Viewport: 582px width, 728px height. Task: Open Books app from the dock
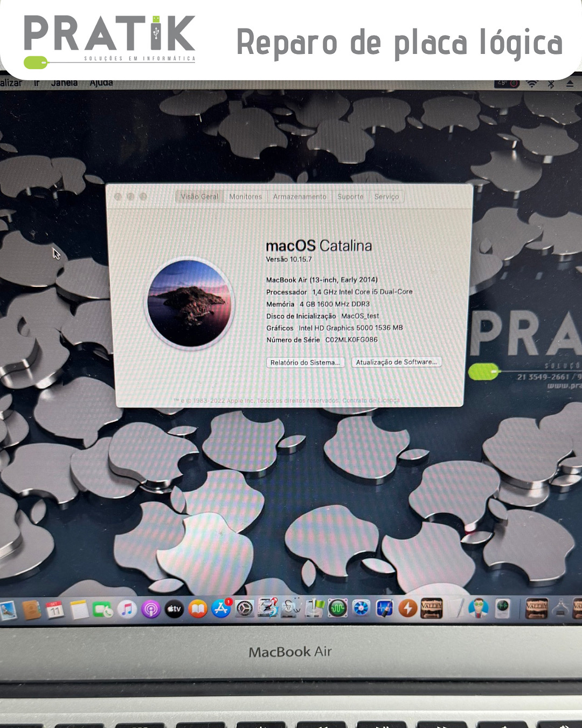(x=198, y=609)
